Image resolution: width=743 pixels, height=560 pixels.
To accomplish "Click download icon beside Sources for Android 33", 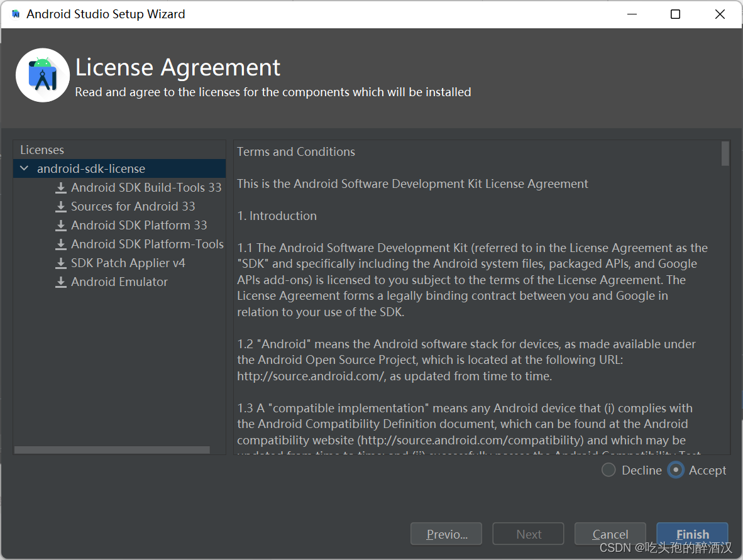I will [60, 207].
